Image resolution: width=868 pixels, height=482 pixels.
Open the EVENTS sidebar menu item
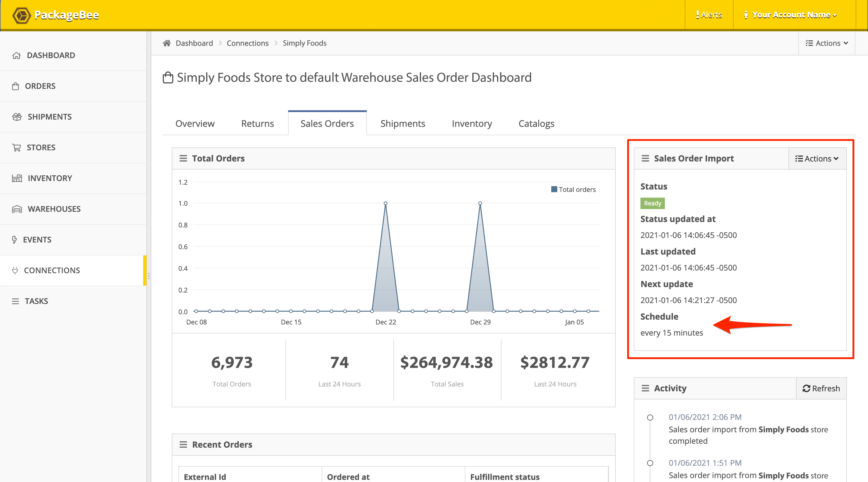73,240
